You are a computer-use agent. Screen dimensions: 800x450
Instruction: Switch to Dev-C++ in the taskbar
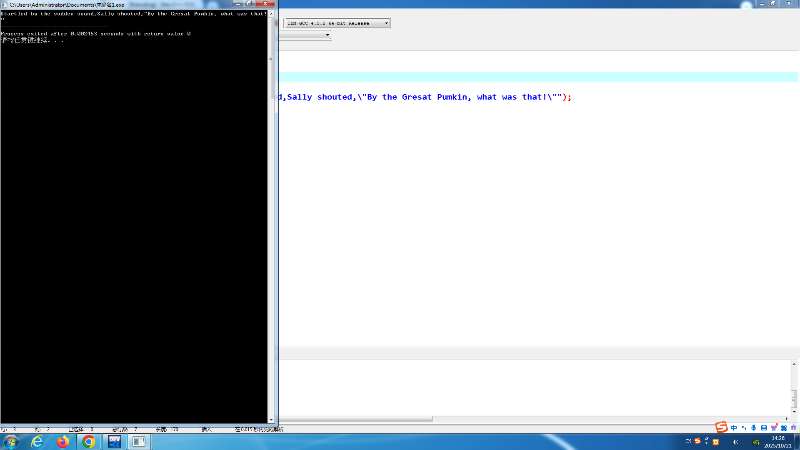click(114, 442)
